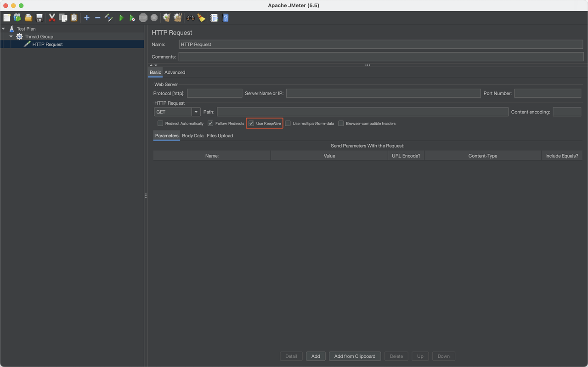
Task: Cut the selected element with the scissors icon
Action: [51, 17]
